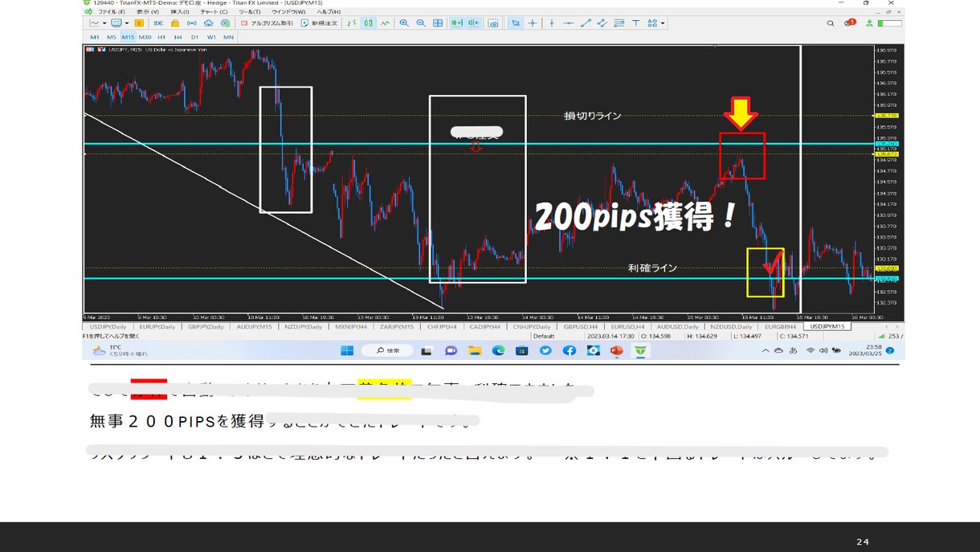This screenshot has height=552, width=980.
Task: Draw a horizontal line on chart
Action: click(569, 23)
